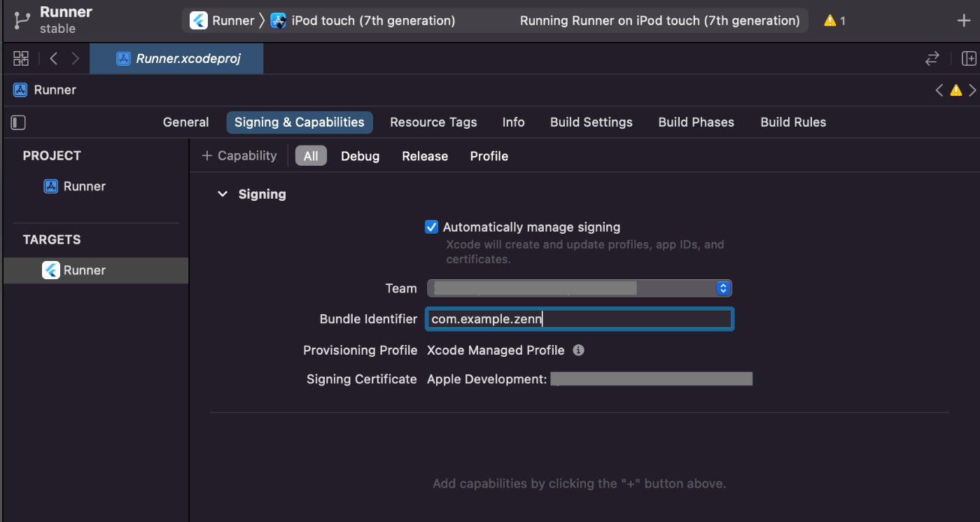Click the Bundle Identifier text field
980x522 pixels.
pyautogui.click(x=578, y=320)
